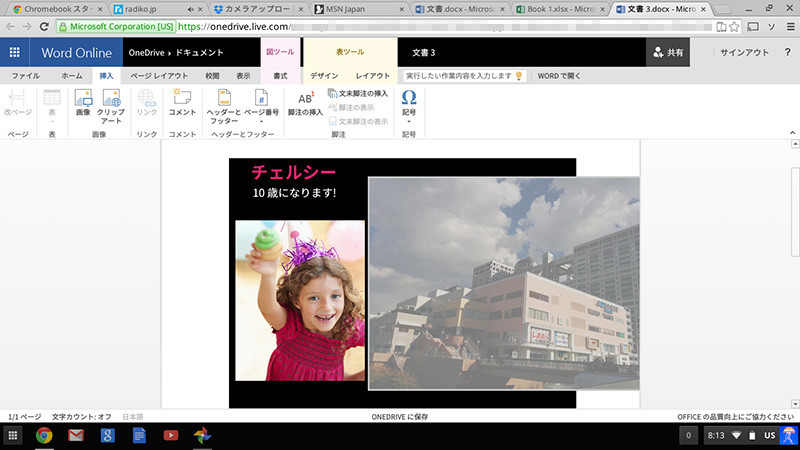Open the Office app launcher grid
The image size is (800, 450).
[x=14, y=52]
